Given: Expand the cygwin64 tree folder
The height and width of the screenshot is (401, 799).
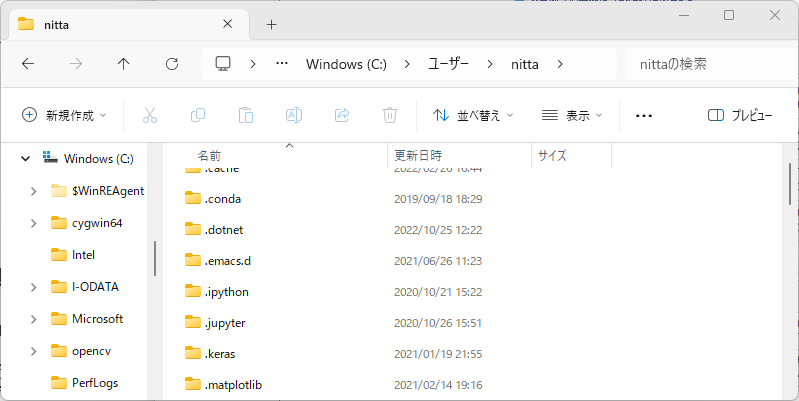Looking at the screenshot, I should coord(33,223).
